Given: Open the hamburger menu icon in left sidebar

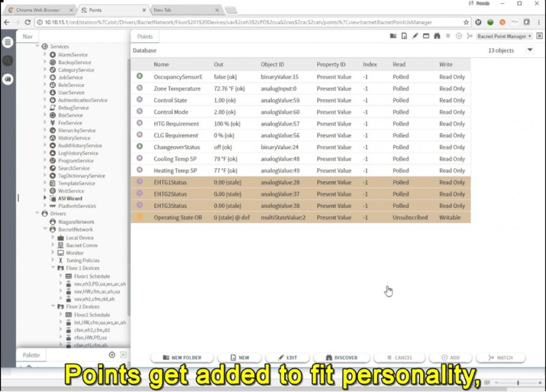Looking at the screenshot, I should pyautogui.click(x=8, y=43).
